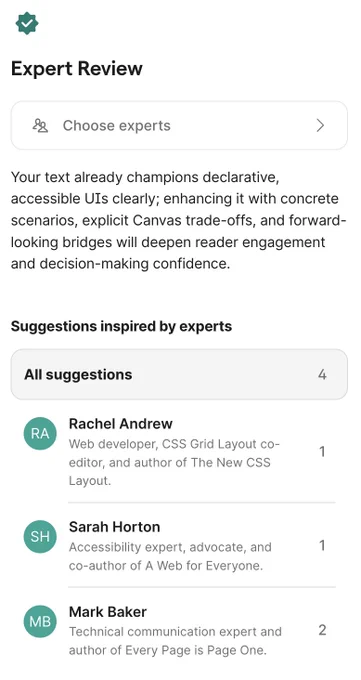This screenshot has height=680, width=361.
Task: Click the RA avatar for Rachel Andrew
Action: click(x=40, y=433)
